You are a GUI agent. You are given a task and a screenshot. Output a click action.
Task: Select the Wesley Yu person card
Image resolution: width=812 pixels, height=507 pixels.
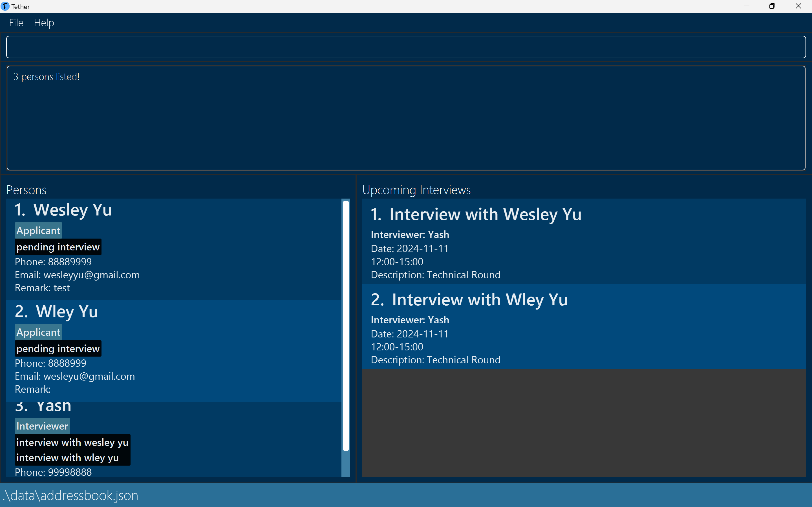click(x=201, y=249)
